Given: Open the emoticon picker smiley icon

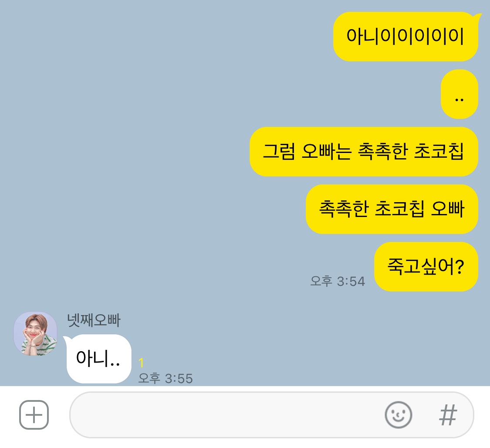Looking at the screenshot, I should click(398, 414).
